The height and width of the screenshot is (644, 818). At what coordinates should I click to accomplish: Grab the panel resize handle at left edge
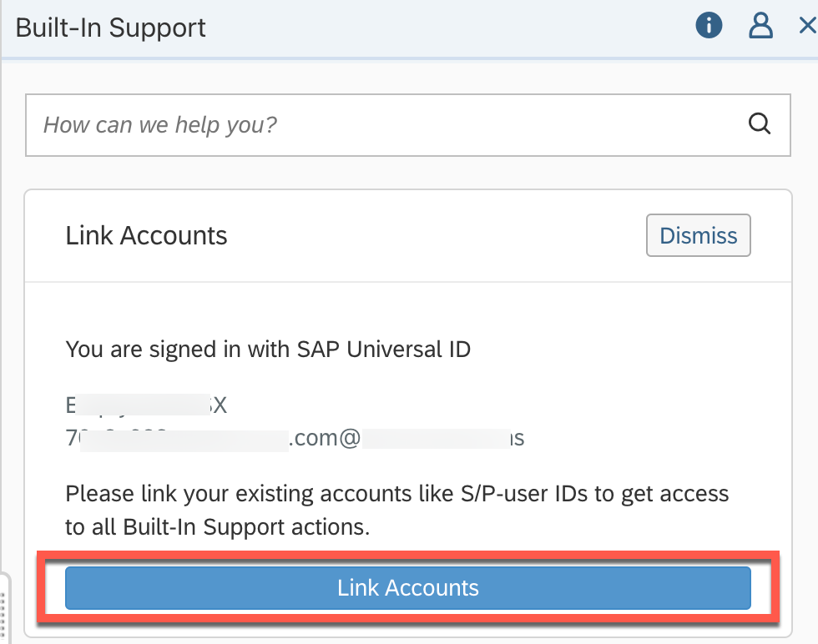pos(3,610)
